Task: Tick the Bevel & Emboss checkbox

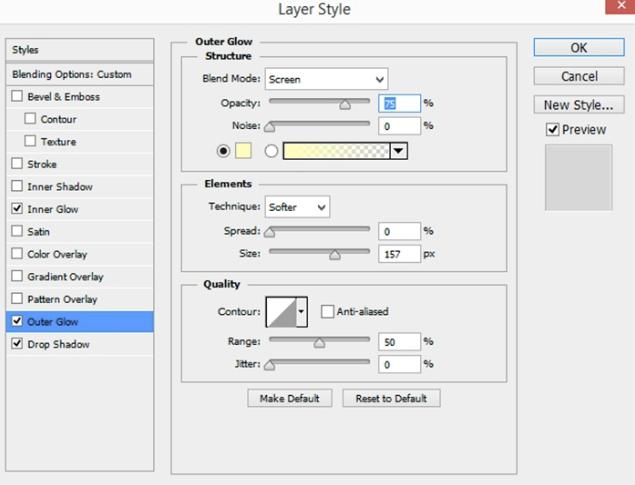Action: point(17,96)
